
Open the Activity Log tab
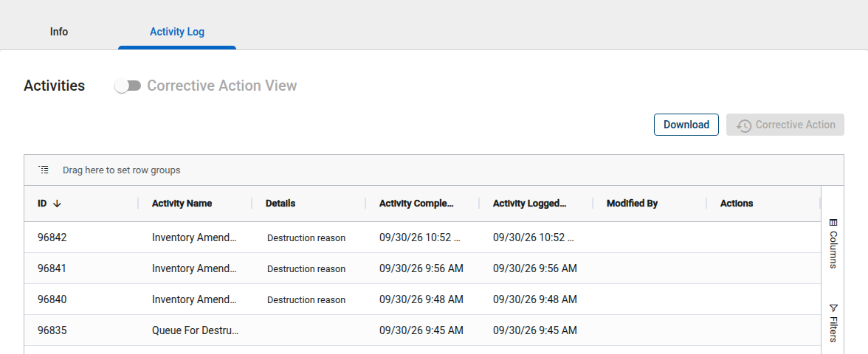(x=177, y=32)
